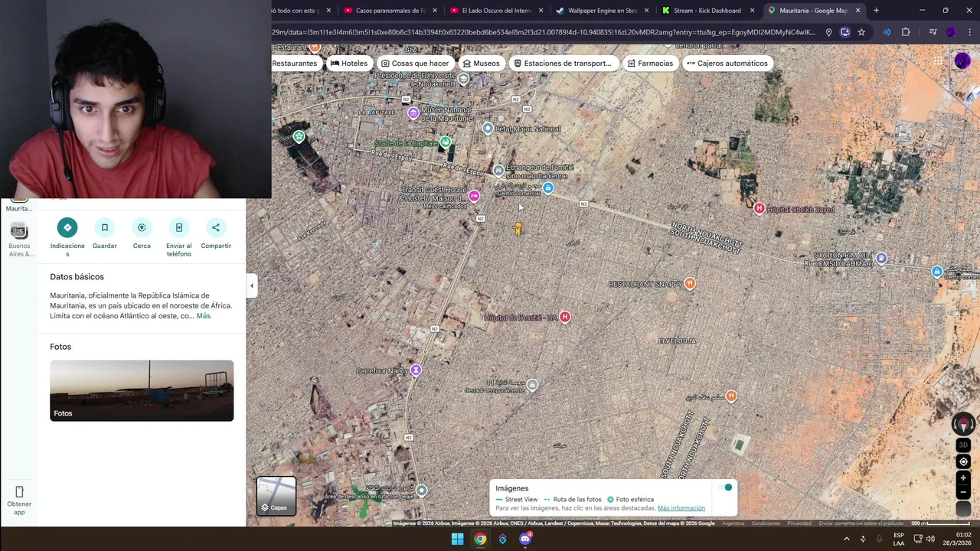Screen dimensions: 980x551
Task: Click Enviar al teléfono icon
Action: tap(179, 227)
